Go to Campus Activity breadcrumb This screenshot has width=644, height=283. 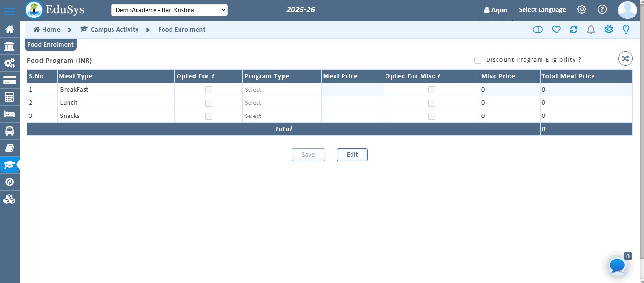point(114,30)
